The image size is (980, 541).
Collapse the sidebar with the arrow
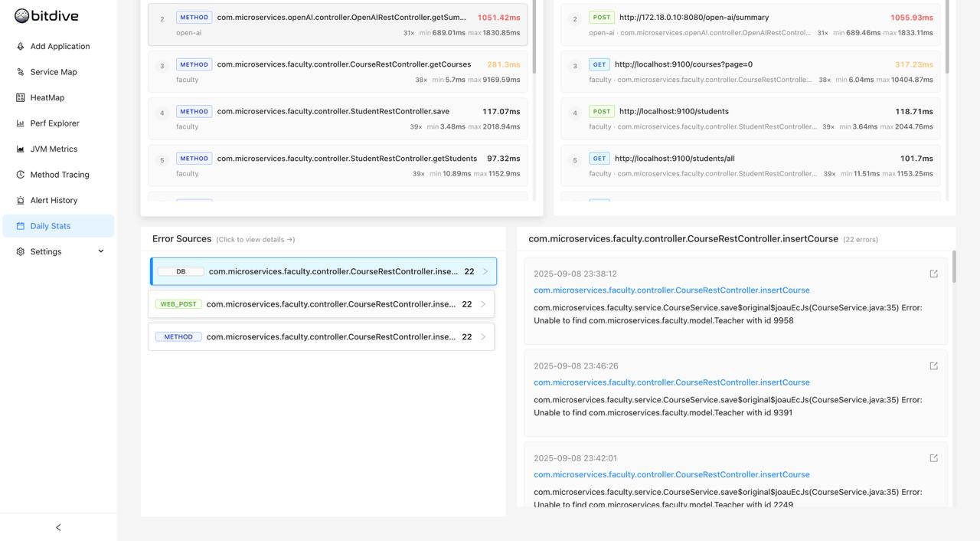pyautogui.click(x=58, y=527)
